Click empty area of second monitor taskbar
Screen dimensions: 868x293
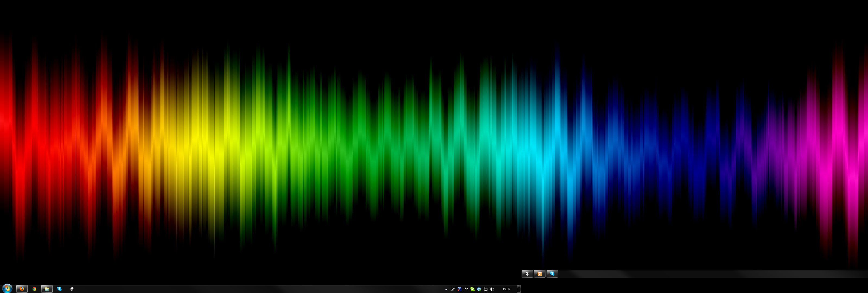pyautogui.click(x=708, y=274)
